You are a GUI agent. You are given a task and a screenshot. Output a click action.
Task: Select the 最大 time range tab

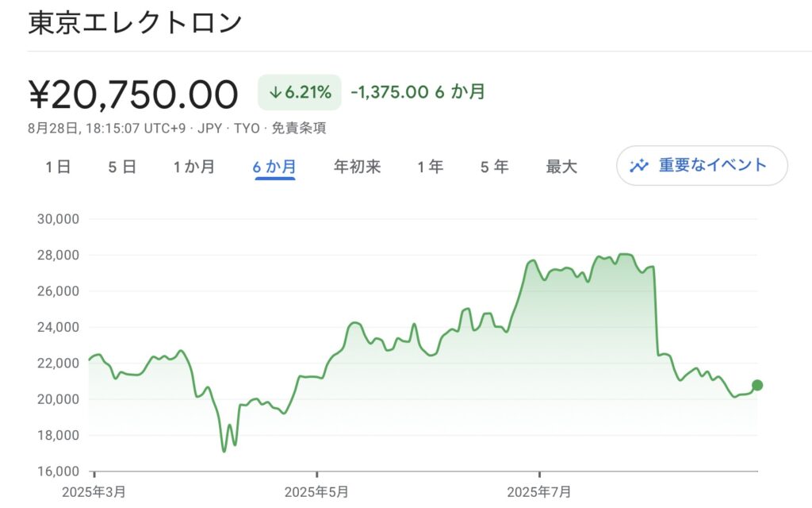click(x=561, y=167)
